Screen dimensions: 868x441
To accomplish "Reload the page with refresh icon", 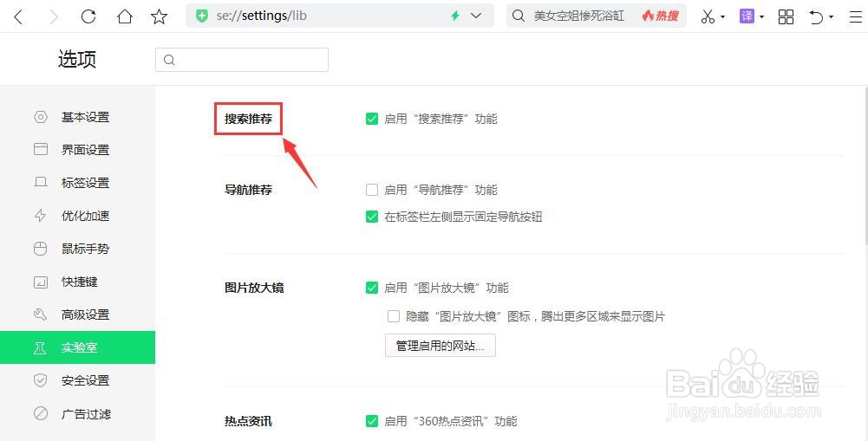I will coord(88,16).
